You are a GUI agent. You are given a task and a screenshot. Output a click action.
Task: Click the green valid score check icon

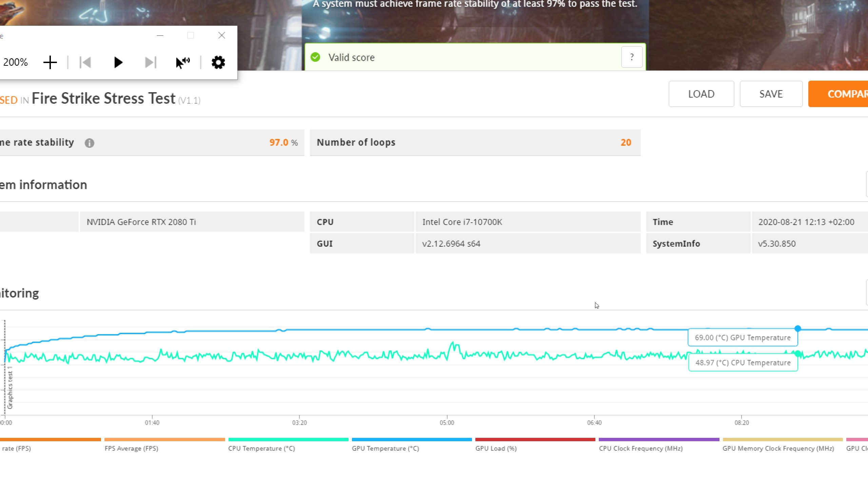pyautogui.click(x=315, y=57)
